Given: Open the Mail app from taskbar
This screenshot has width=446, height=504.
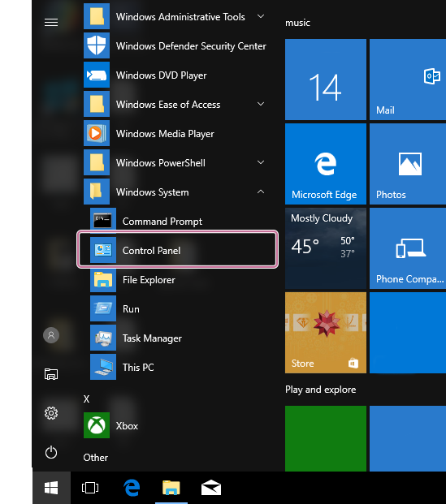Looking at the screenshot, I should tap(211, 488).
